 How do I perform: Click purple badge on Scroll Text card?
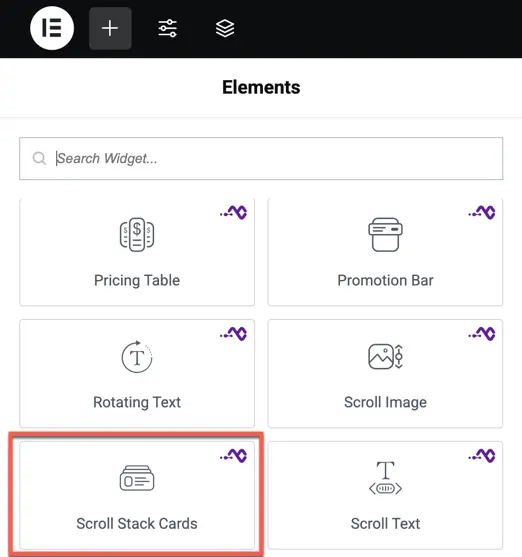[482, 455]
